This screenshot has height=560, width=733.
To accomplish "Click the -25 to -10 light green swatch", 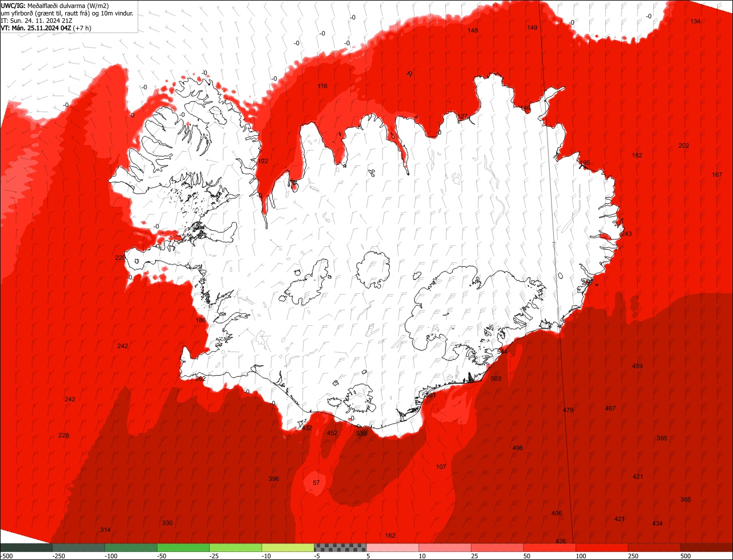I will [236, 547].
